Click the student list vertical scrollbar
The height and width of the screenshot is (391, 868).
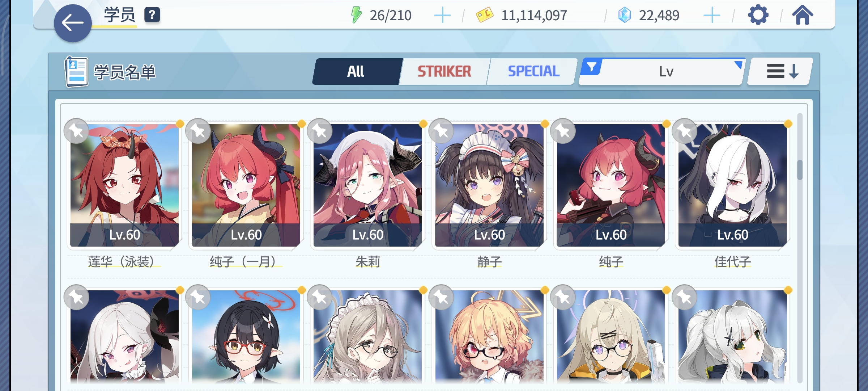pyautogui.click(x=800, y=248)
